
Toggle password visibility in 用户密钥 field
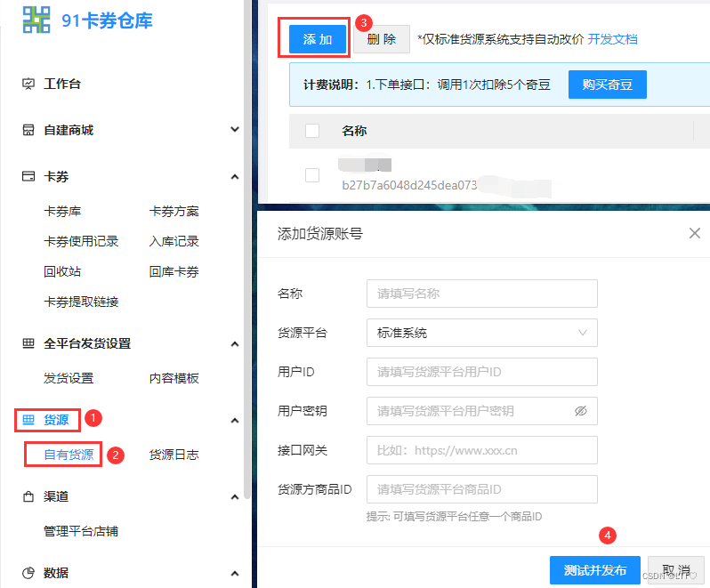coord(581,411)
